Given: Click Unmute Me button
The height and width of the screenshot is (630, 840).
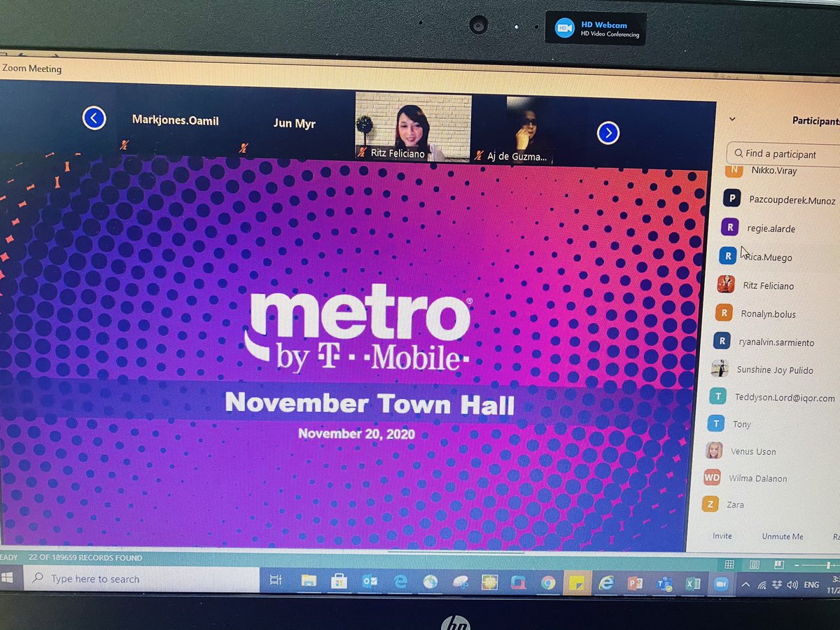Looking at the screenshot, I should [783, 536].
